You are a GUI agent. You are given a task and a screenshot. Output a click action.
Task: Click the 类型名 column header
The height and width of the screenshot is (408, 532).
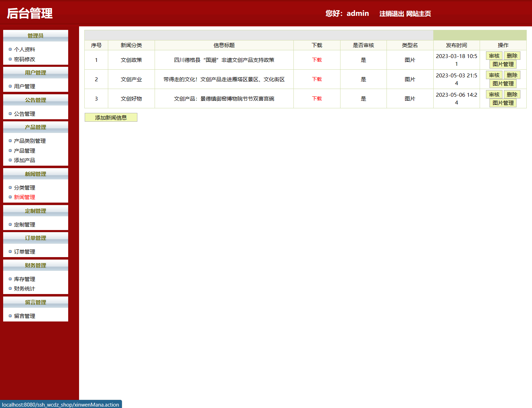[410, 45]
